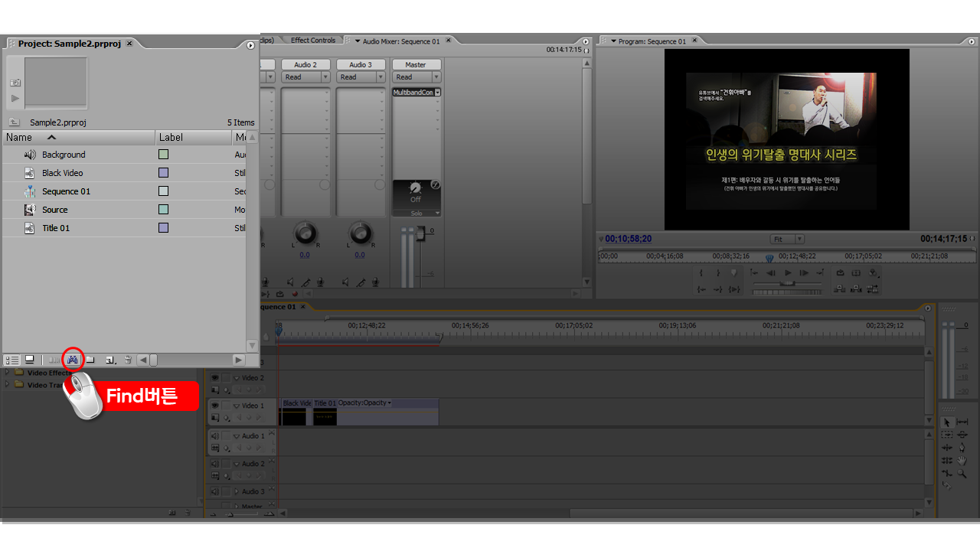Click Set In Point in Program monitor
The width and height of the screenshot is (980, 551).
point(701,272)
